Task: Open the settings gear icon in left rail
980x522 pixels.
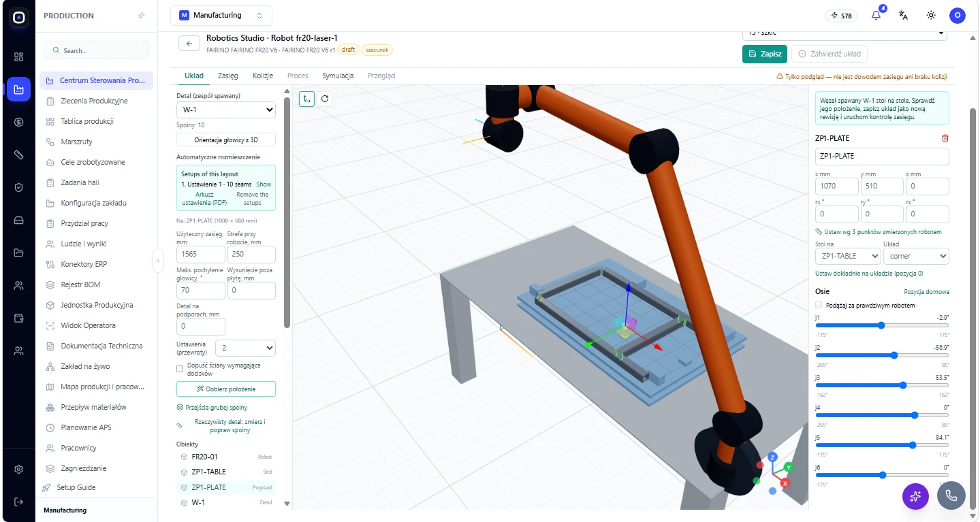Action: [18, 469]
